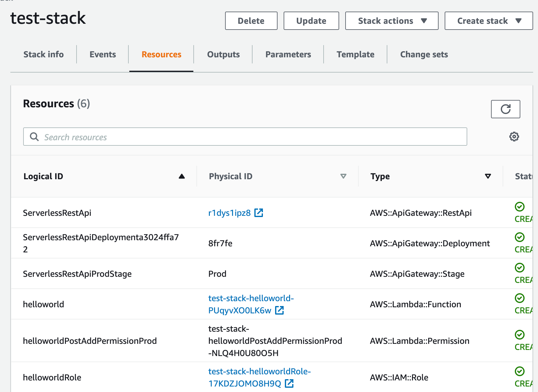Click external link icon after PUqyvXO0LK6w
538x392 pixels.
(279, 310)
